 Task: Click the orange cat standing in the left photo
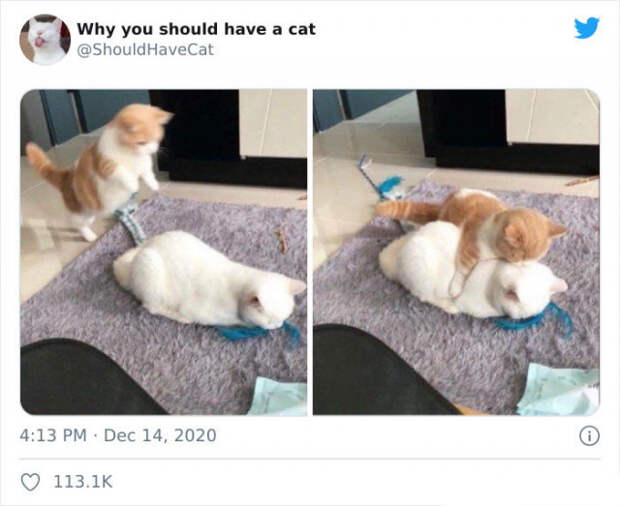click(x=100, y=170)
